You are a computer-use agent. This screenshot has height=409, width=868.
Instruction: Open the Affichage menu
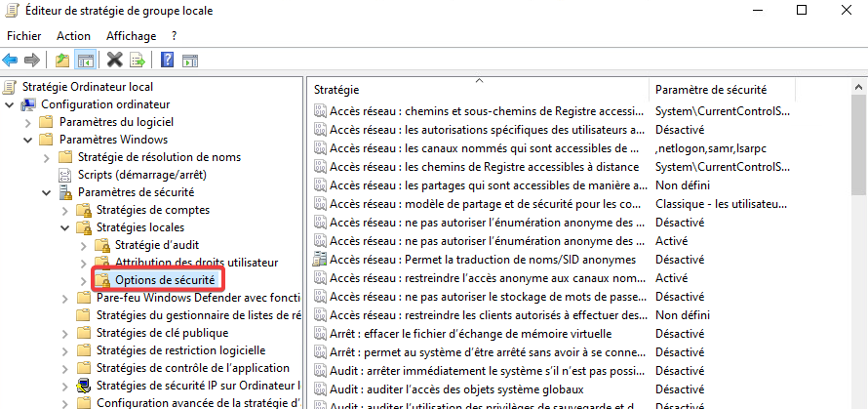[131, 35]
